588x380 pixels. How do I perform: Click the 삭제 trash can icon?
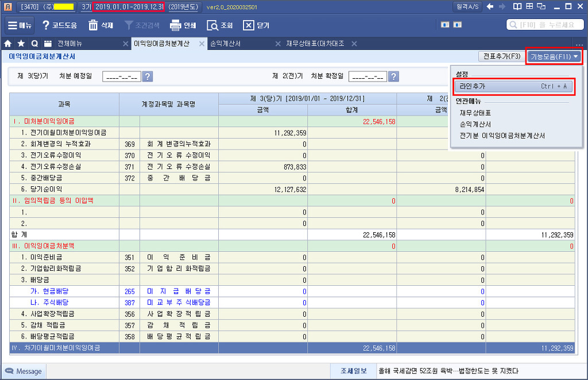pos(93,25)
